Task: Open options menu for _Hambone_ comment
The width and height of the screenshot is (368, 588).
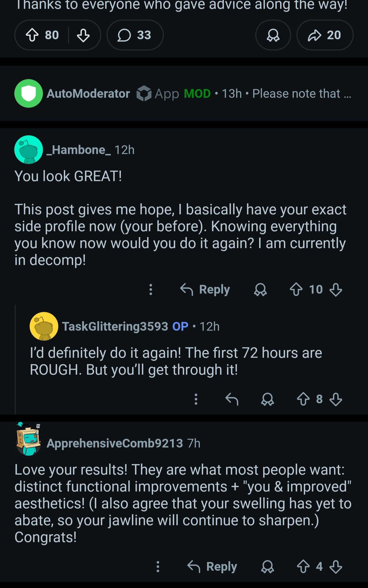Action: (151, 289)
